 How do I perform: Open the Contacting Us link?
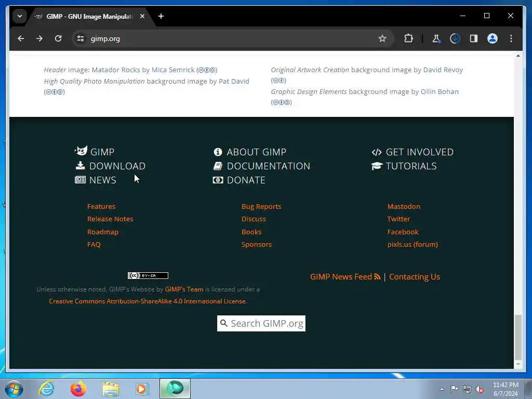point(415,277)
